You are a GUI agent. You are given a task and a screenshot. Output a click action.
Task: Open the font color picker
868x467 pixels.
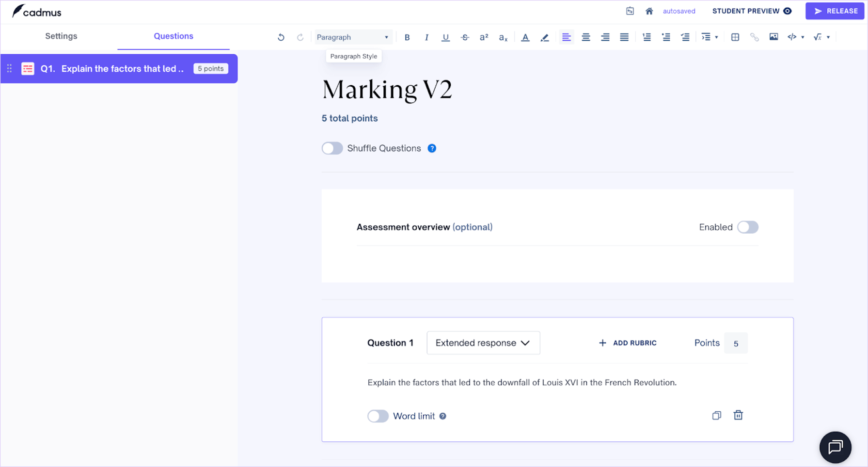click(525, 37)
